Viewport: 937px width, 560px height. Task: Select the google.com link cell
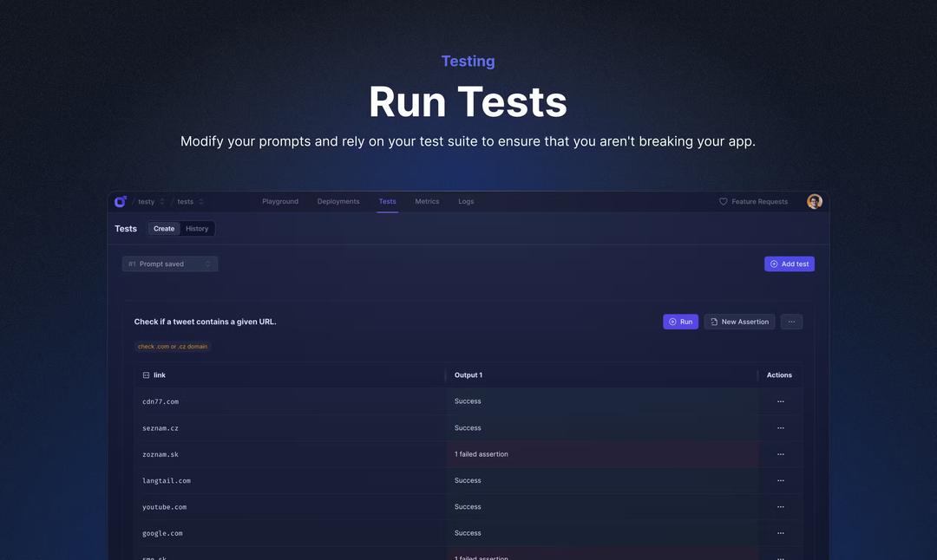click(x=291, y=533)
